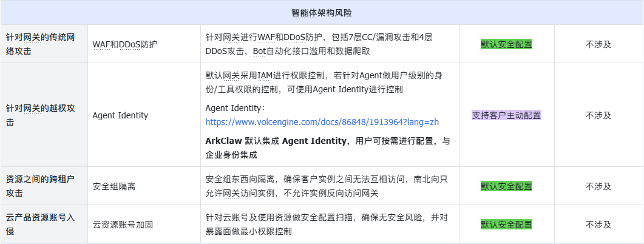
Task: Open the volcengine Agent Identity docs link
Action: coord(322,122)
